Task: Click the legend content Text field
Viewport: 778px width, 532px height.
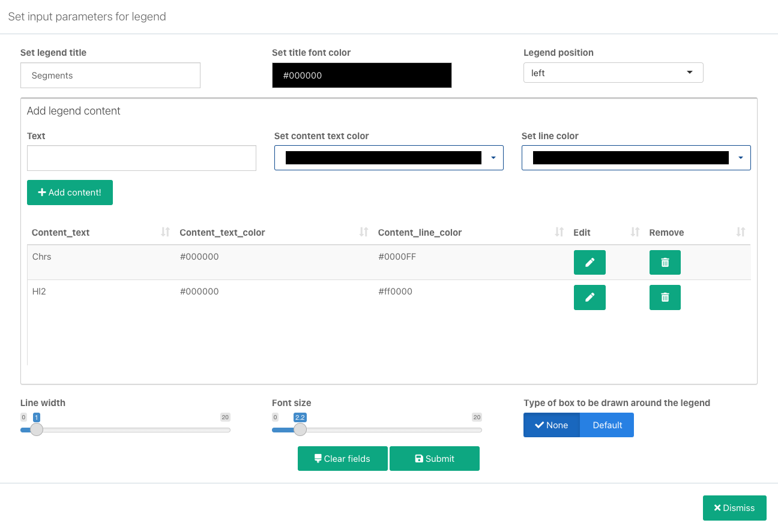Action: click(142, 158)
